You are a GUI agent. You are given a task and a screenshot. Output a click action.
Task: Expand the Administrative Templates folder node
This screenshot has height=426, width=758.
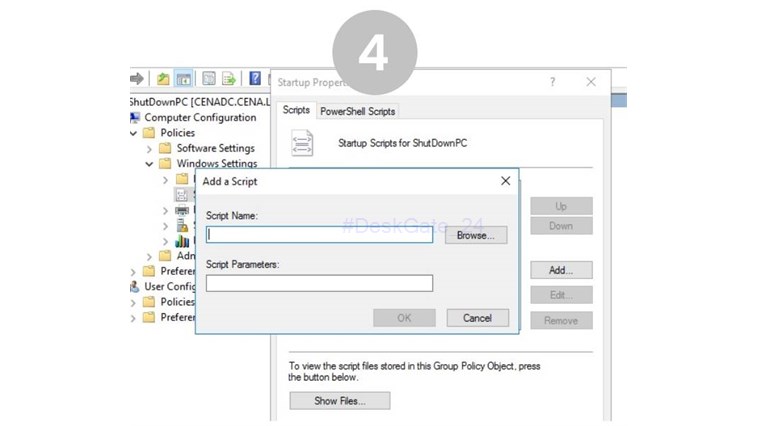pos(149,256)
